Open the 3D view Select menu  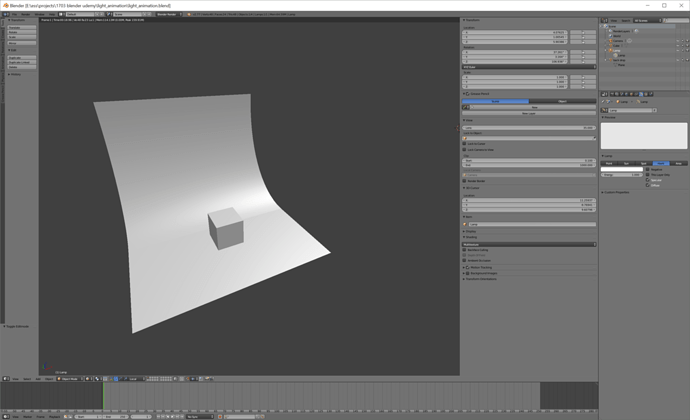point(27,379)
